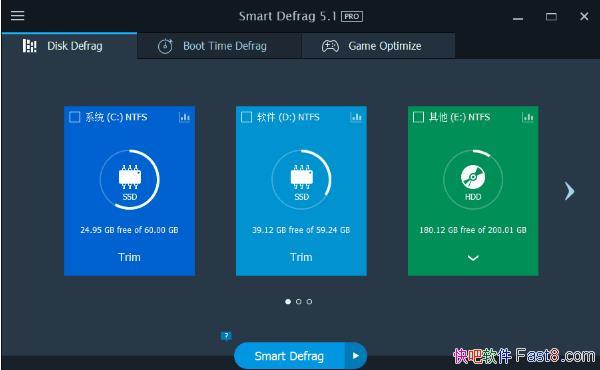Check the D: drive checkbox

246,117
